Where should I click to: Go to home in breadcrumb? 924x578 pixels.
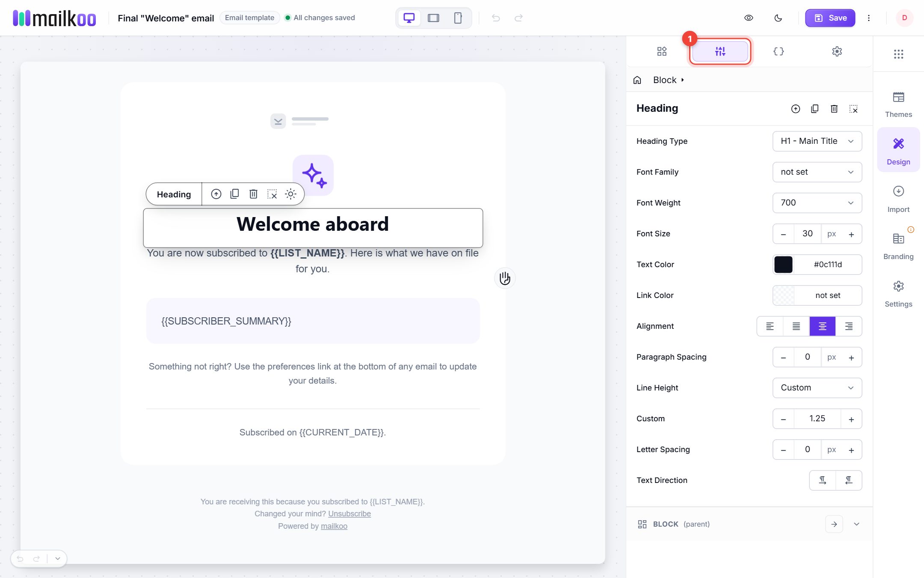[x=637, y=80]
